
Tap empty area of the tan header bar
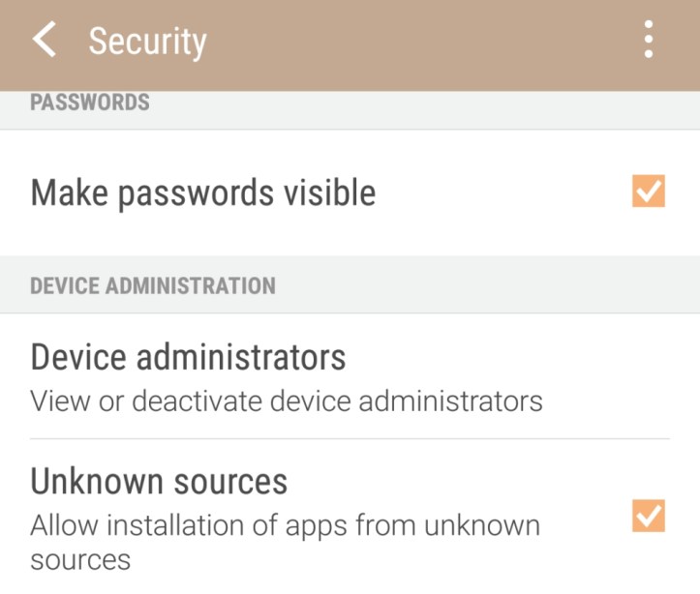coord(416,44)
